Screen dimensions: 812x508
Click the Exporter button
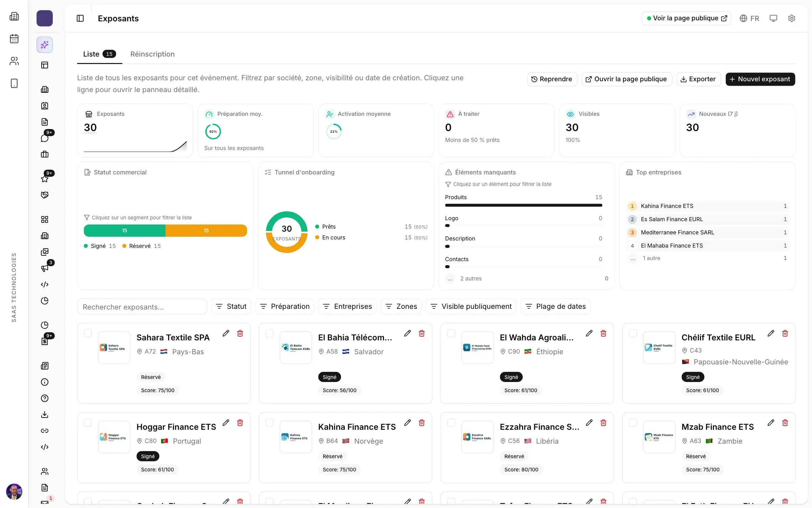point(698,79)
